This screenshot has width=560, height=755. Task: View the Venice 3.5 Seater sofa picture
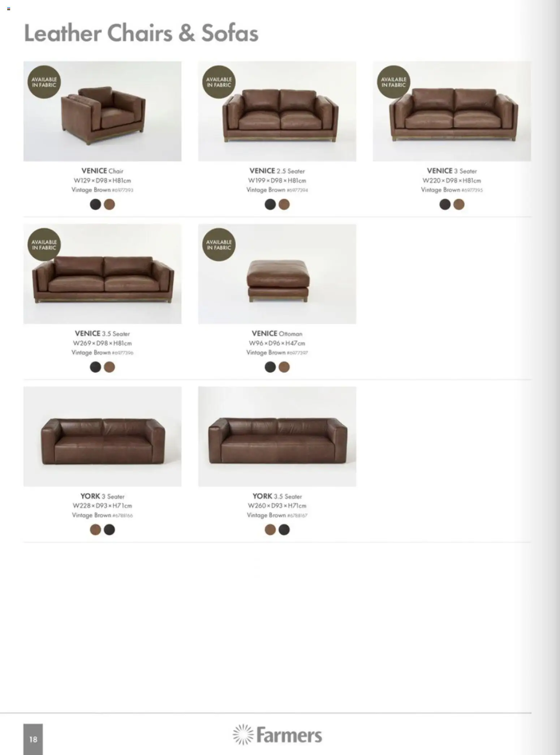point(103,274)
